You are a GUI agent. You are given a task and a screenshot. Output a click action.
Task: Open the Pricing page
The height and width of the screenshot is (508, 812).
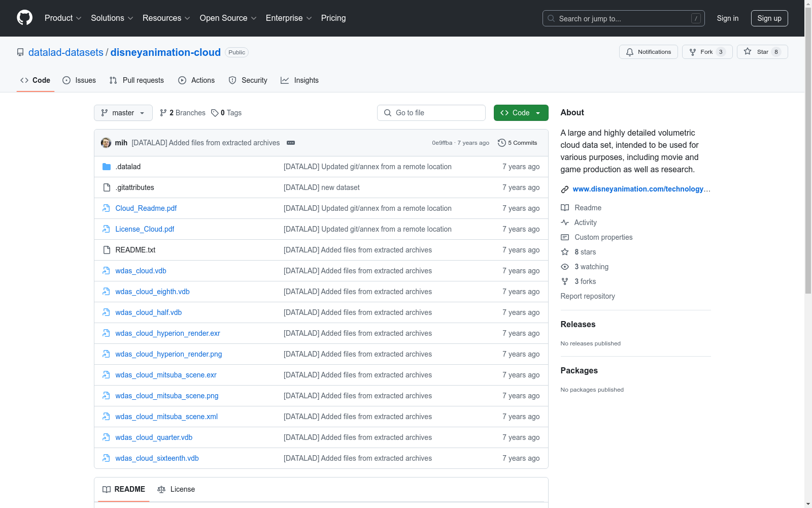333,18
